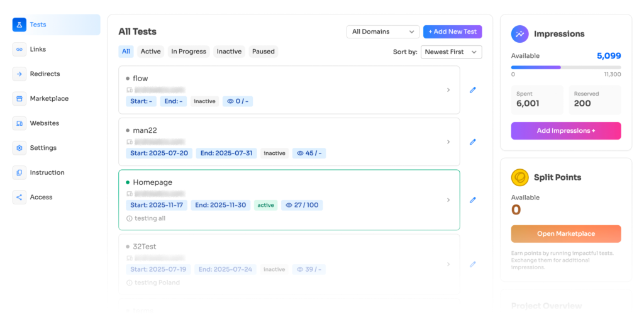This screenshot has width=644, height=329.
Task: Filter tests by Active status
Action: (x=150, y=52)
